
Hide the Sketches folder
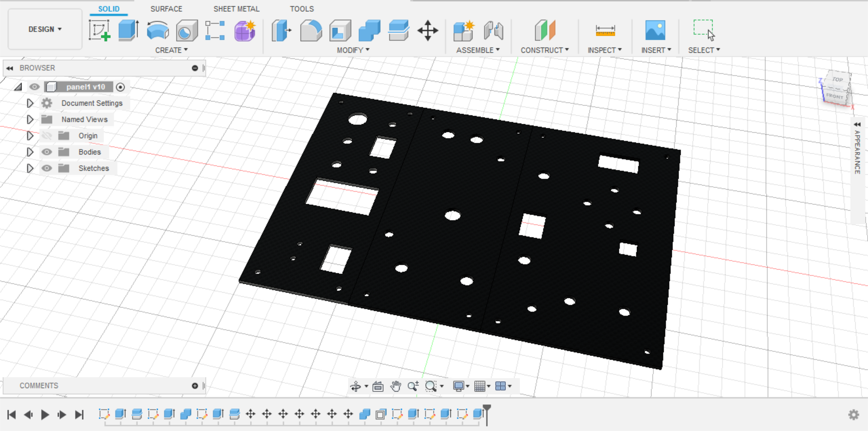tap(47, 168)
